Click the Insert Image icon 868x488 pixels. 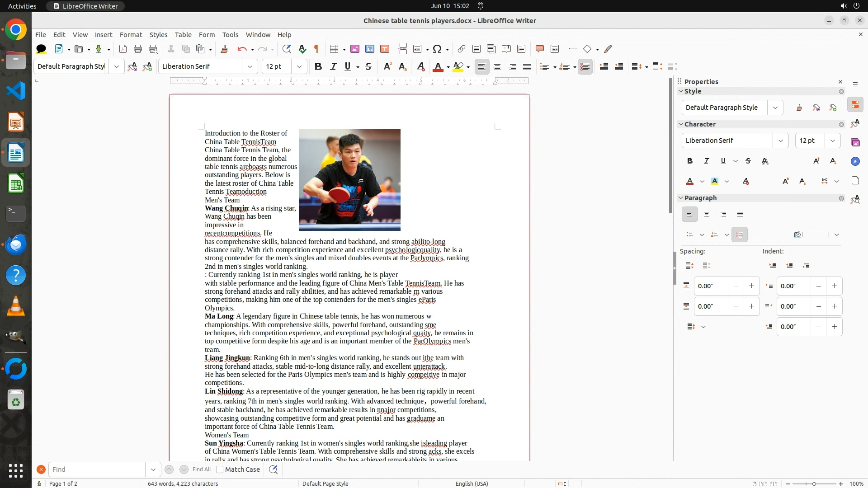point(355,49)
